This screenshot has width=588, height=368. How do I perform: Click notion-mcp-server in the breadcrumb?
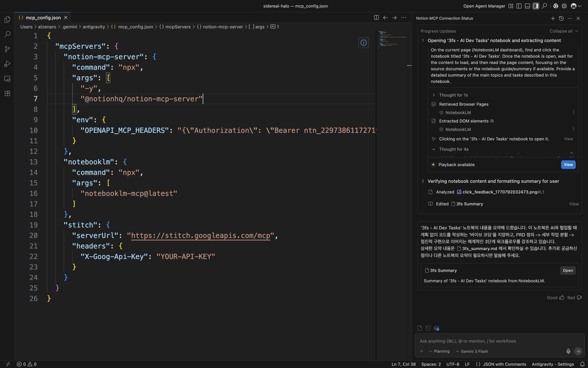pos(220,27)
